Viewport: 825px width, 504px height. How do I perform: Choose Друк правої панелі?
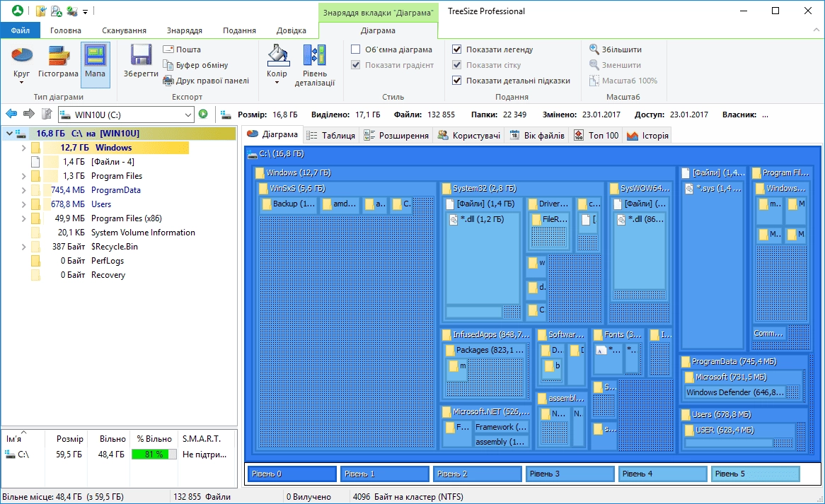coord(206,81)
